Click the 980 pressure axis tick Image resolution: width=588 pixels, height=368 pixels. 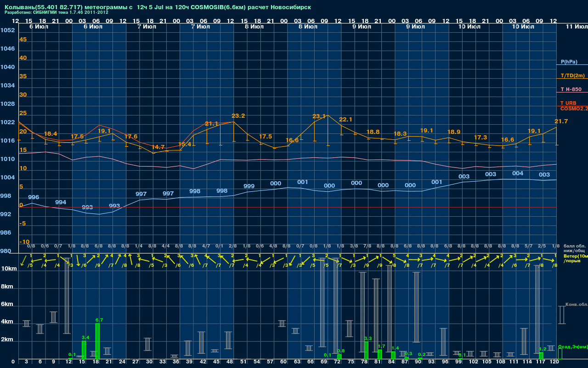pyautogui.click(x=6, y=251)
